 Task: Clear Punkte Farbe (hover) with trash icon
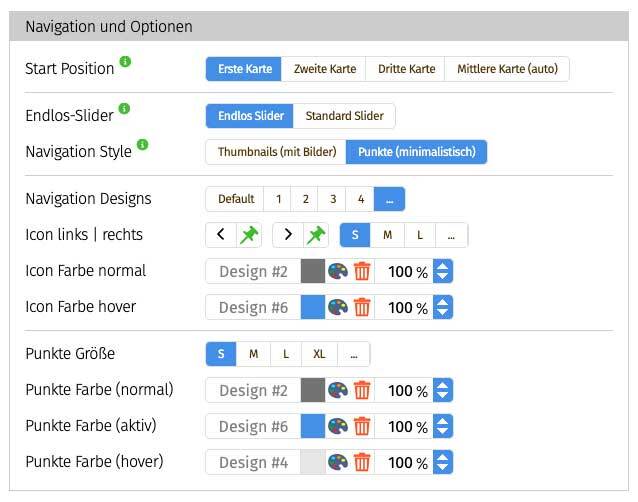[362, 462]
